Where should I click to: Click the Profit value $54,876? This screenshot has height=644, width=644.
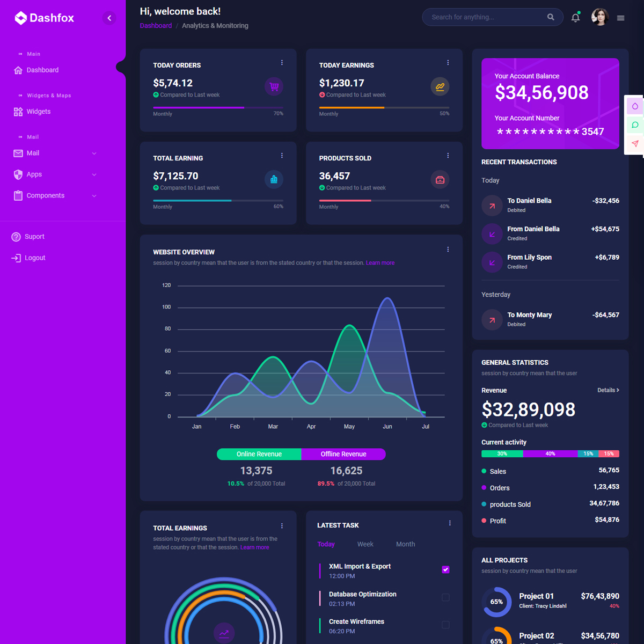607,520
